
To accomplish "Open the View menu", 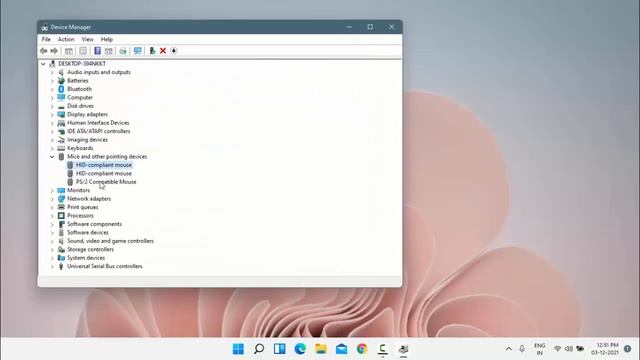I will [87, 39].
